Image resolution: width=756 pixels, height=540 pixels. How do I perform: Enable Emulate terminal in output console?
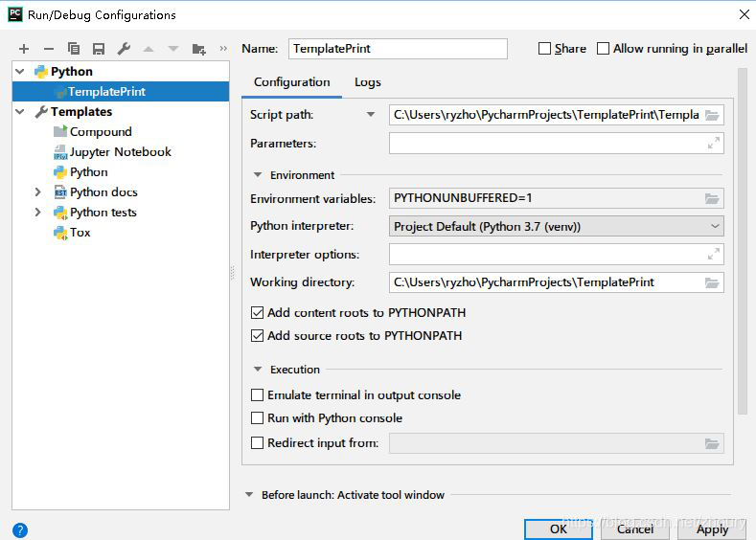click(258, 395)
